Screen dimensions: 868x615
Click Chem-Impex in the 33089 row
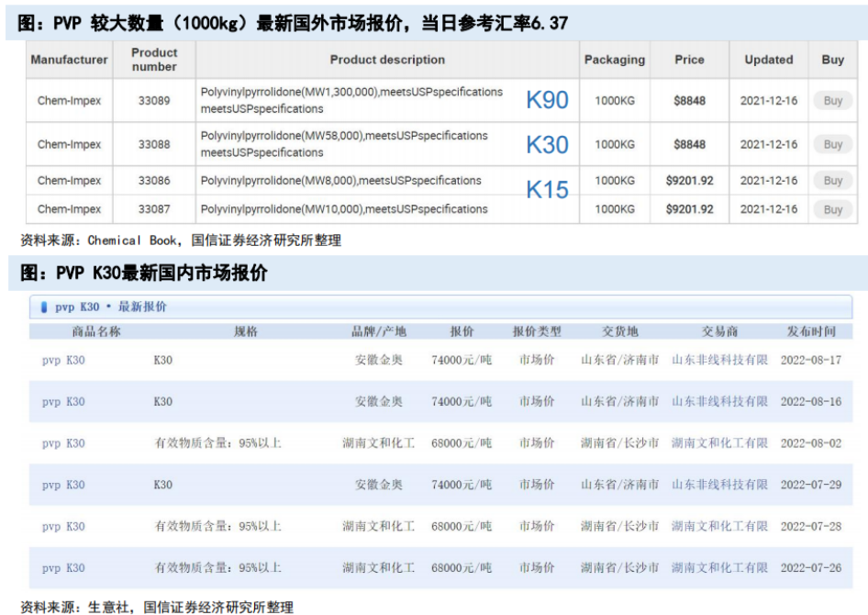(x=69, y=101)
